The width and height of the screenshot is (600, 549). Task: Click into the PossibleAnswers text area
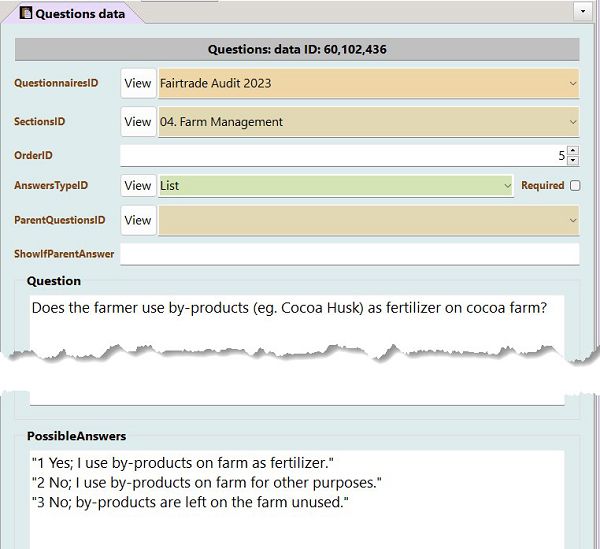(x=297, y=499)
